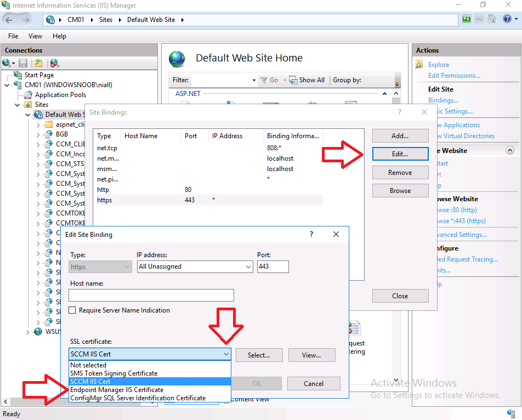Open the File menu
522x420 pixels.
pyautogui.click(x=13, y=36)
